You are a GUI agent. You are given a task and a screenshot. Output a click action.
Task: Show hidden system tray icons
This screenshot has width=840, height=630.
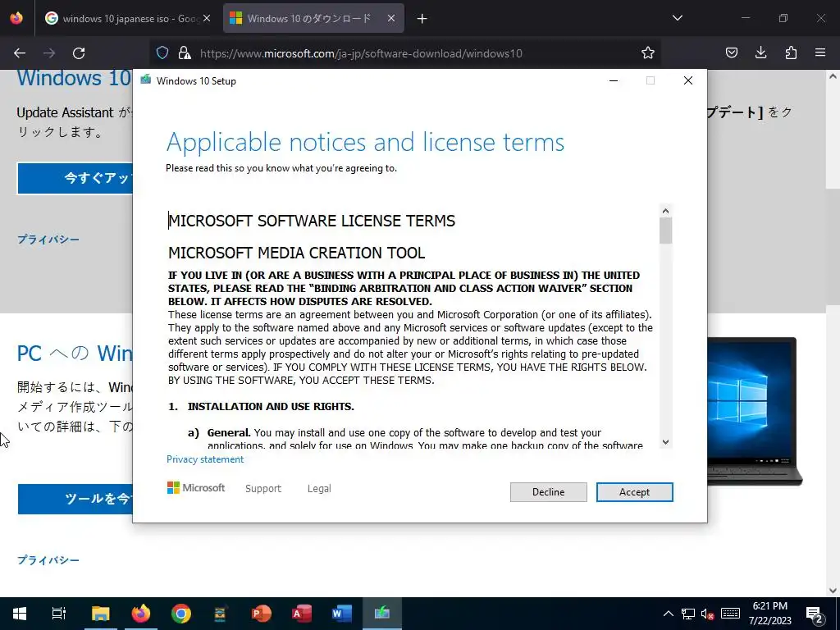[668, 614]
